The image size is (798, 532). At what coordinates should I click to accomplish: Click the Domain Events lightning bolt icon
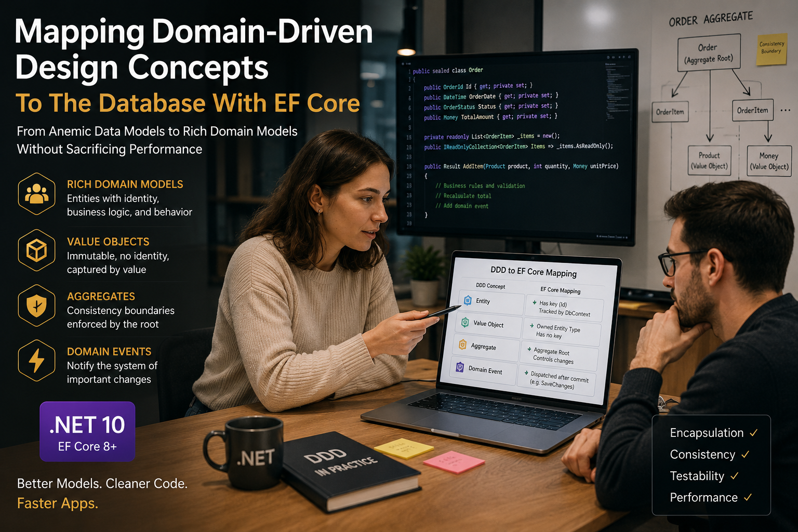tap(36, 361)
